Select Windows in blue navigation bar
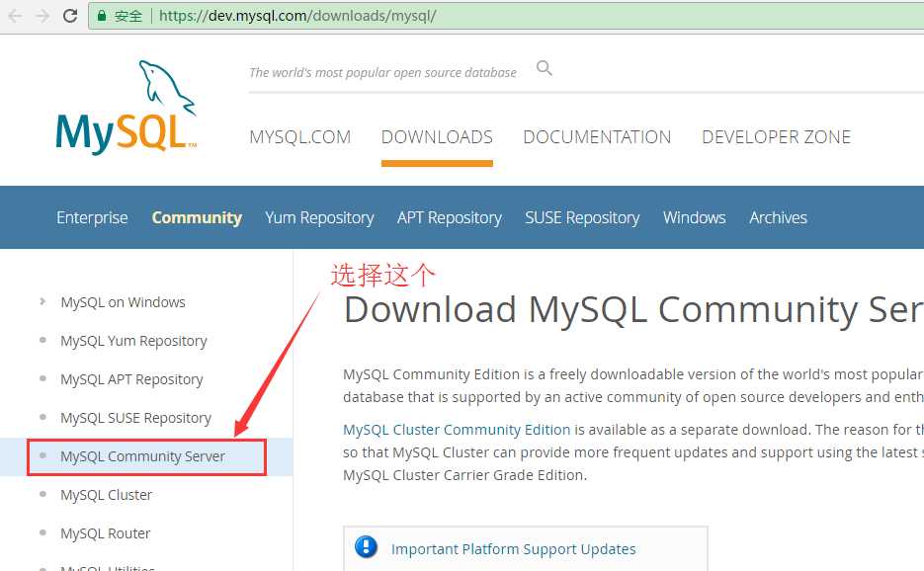924x571 pixels. (x=694, y=217)
